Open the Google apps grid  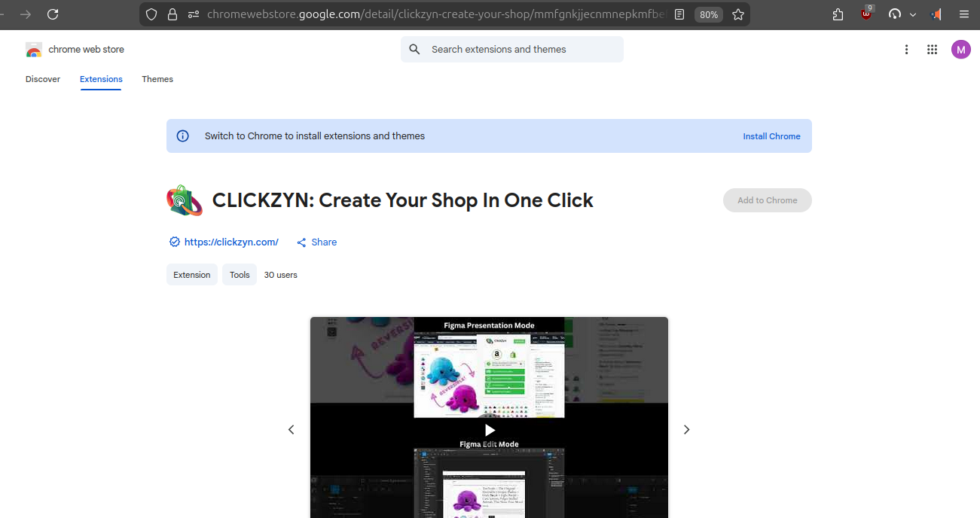932,50
